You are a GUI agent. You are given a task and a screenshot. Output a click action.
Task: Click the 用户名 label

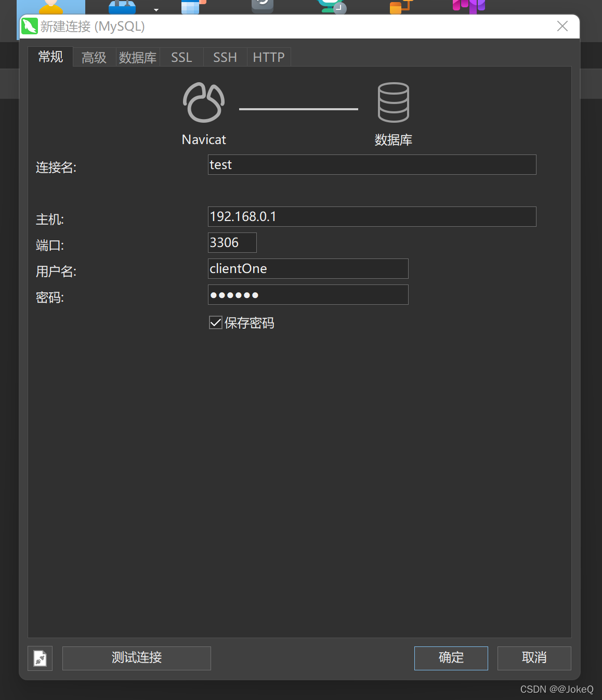tap(56, 271)
